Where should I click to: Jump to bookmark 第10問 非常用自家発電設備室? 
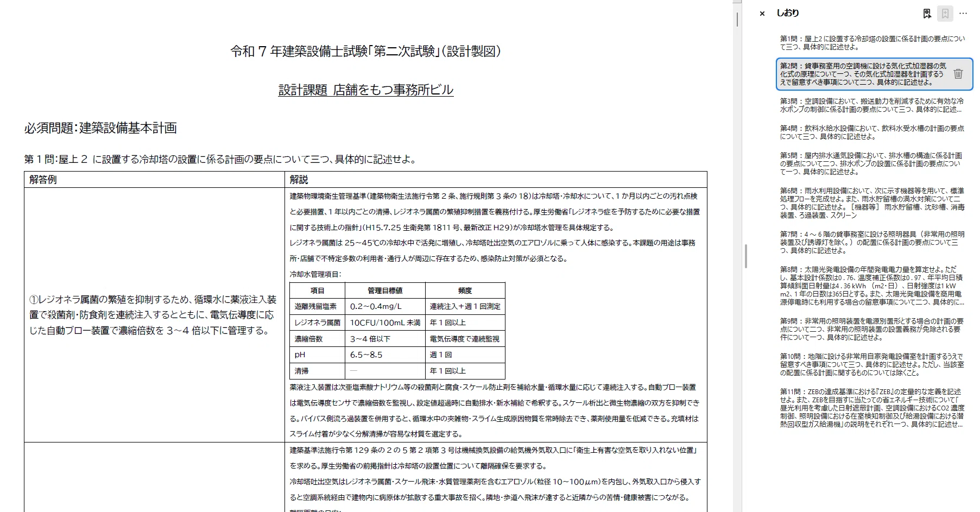[872, 364]
